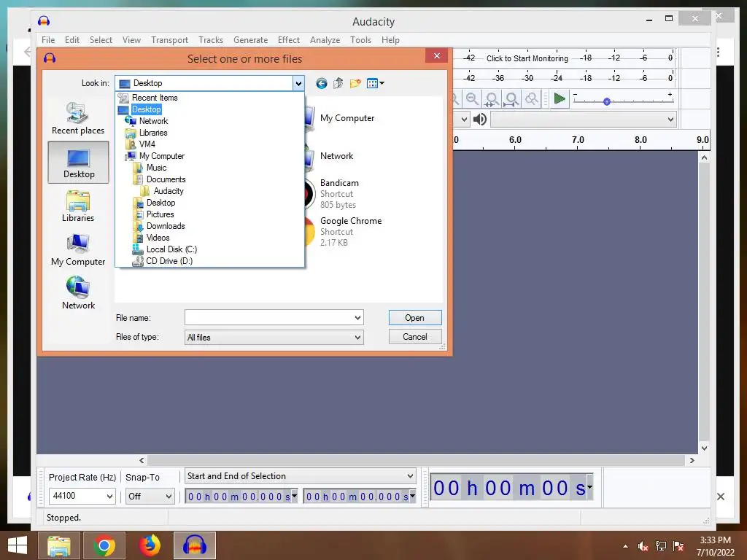747x560 pixels.
Task: Open the Analyze menu
Action: pyautogui.click(x=325, y=40)
